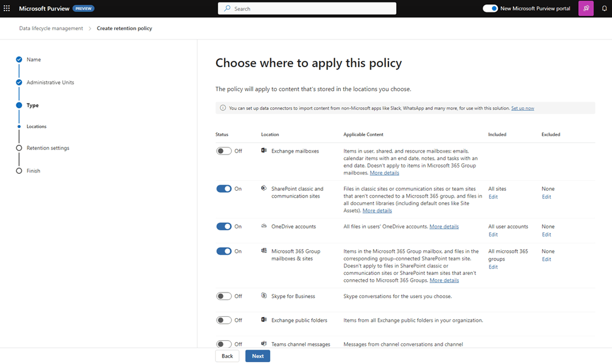612x364 pixels.
Task: Click the 'Choose where to apply this policy' heading
Action: tap(308, 63)
